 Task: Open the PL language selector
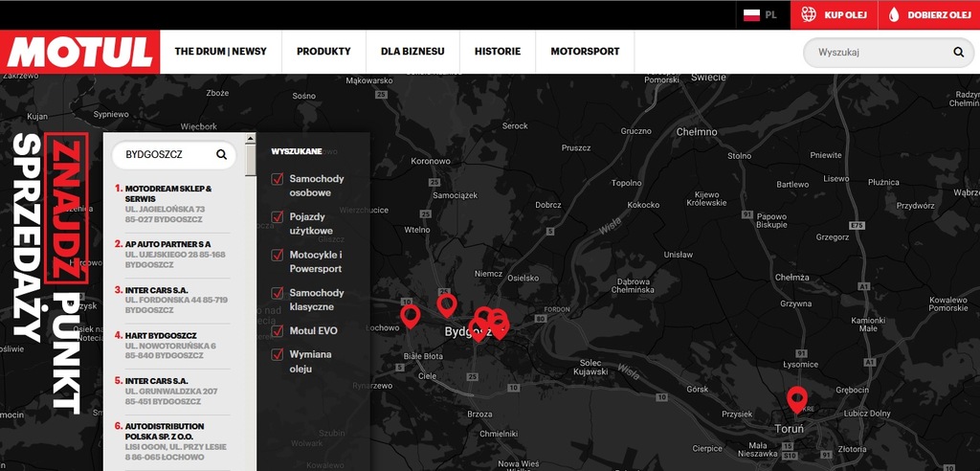pos(763,15)
